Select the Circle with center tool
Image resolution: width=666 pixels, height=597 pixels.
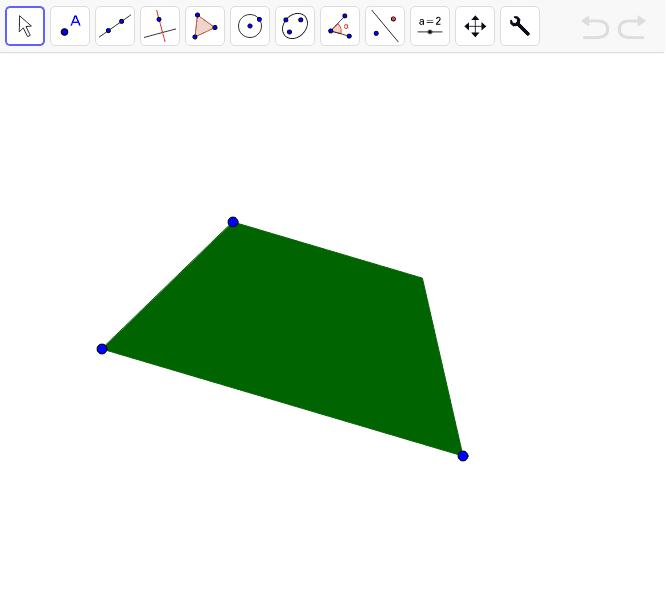click(250, 26)
